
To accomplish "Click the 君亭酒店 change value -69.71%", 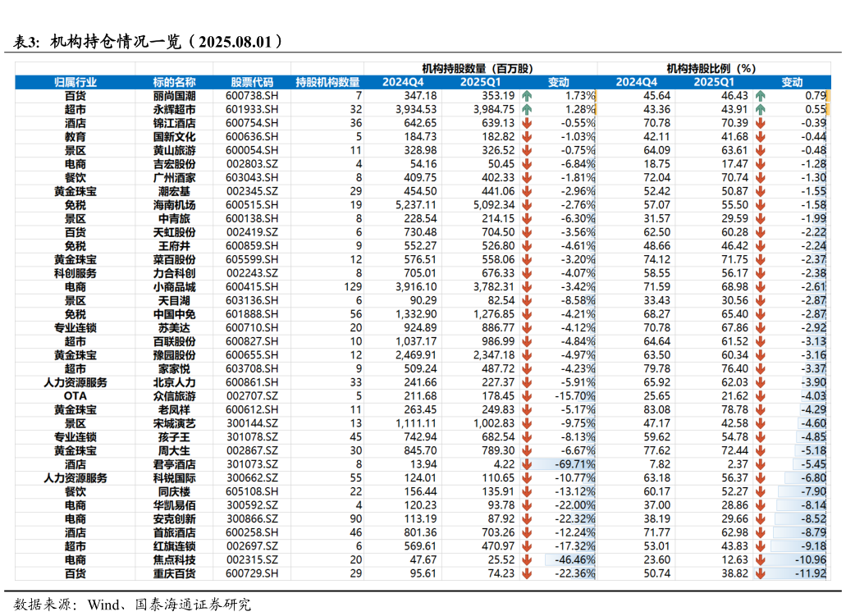I will click(574, 464).
